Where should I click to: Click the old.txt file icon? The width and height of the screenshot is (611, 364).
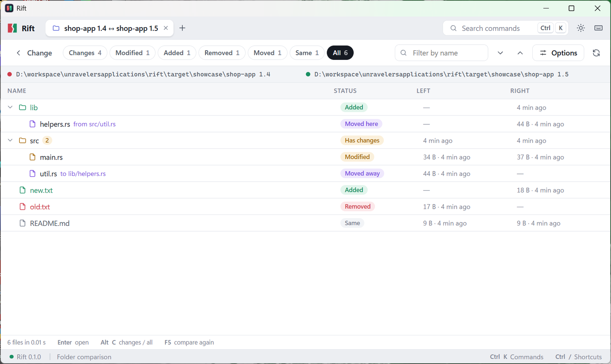(x=23, y=206)
